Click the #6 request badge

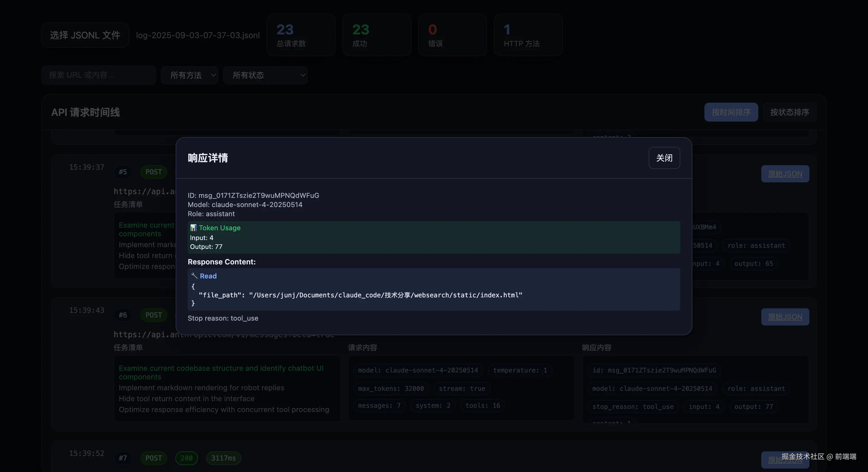coord(123,315)
